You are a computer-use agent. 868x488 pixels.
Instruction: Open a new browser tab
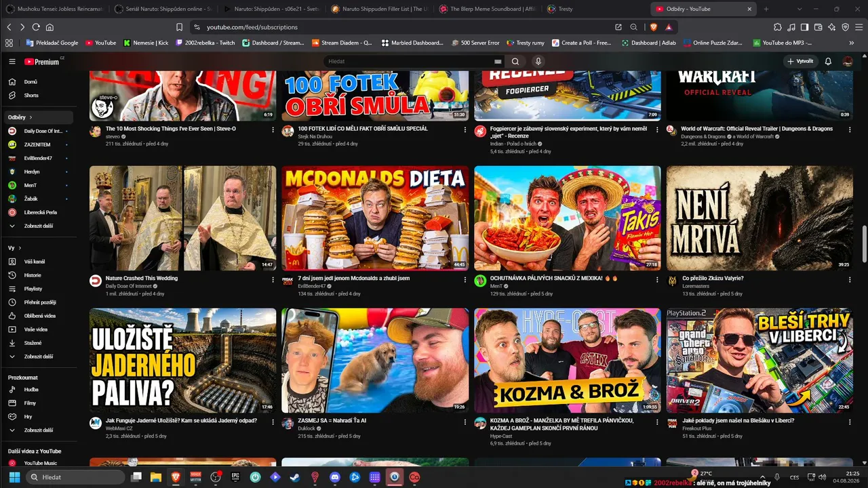click(x=766, y=9)
